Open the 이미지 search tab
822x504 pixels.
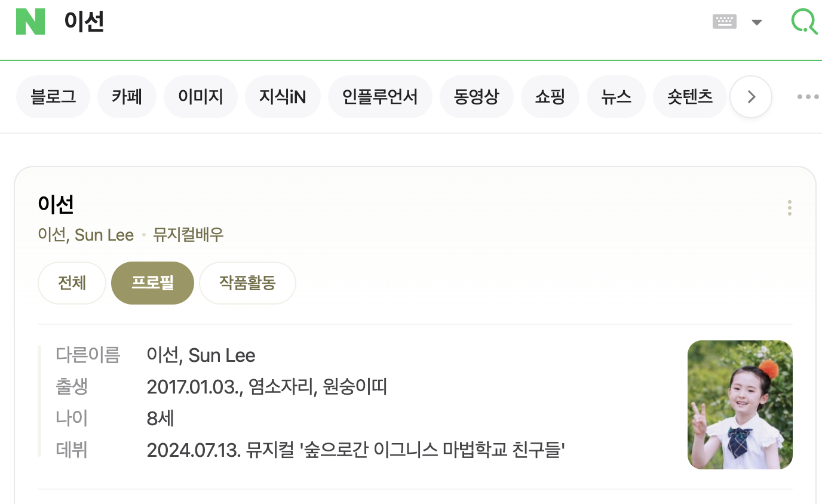[201, 97]
